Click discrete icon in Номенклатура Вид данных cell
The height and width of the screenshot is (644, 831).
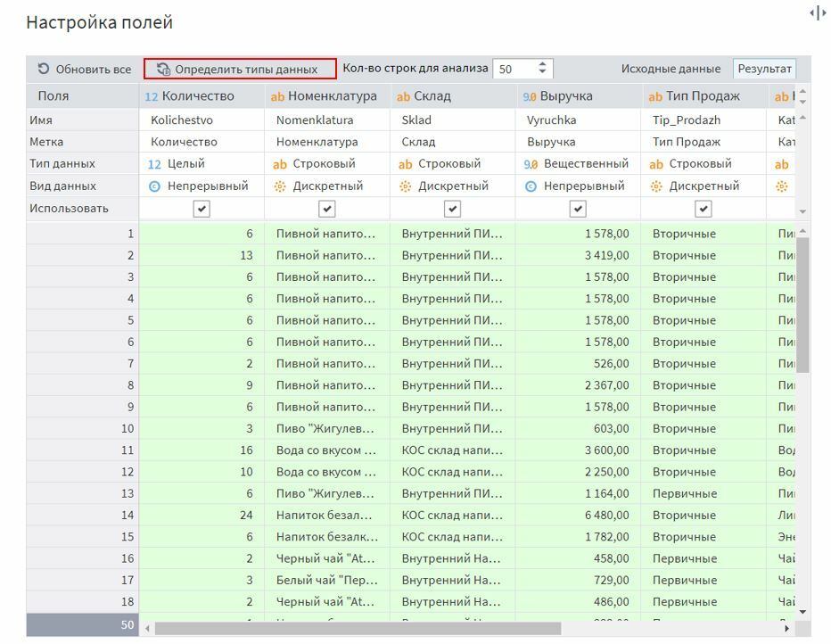pyautogui.click(x=280, y=186)
